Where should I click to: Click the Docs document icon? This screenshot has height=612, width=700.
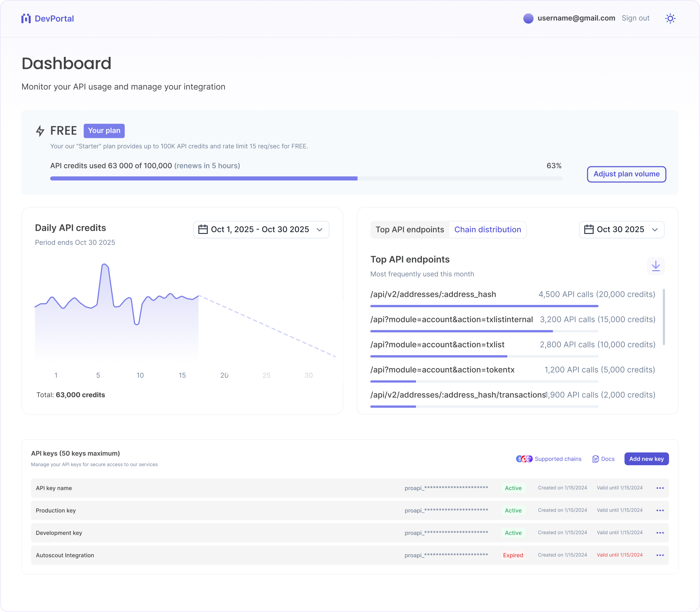pyautogui.click(x=595, y=459)
